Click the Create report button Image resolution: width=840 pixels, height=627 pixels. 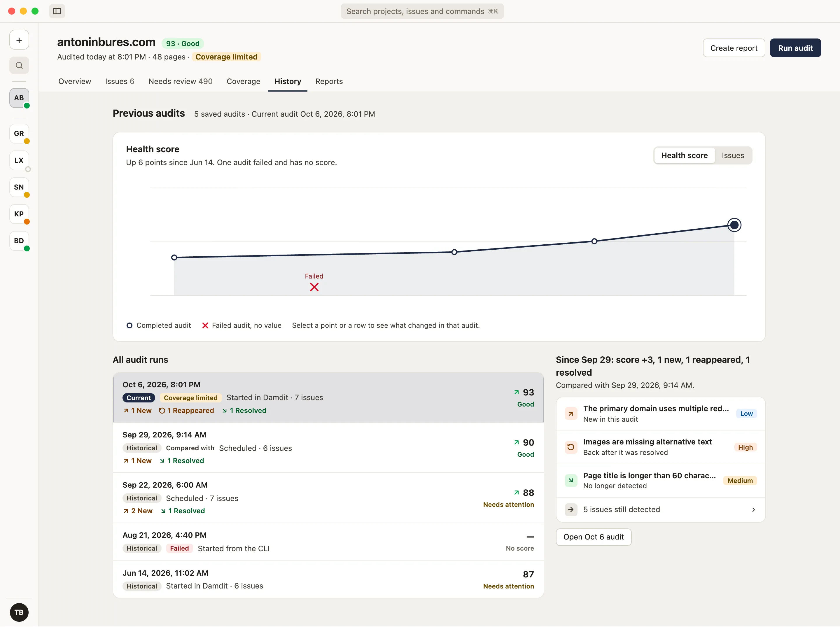pyautogui.click(x=733, y=48)
